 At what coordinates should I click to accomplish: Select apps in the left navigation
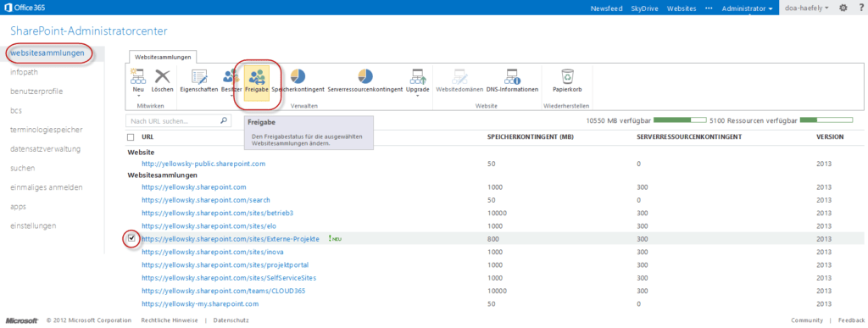click(x=18, y=206)
